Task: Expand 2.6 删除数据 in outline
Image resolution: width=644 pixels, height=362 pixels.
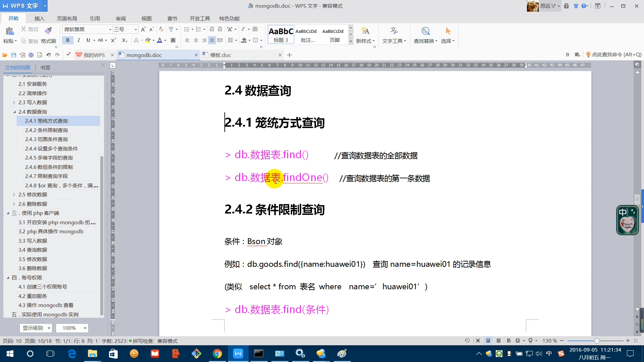Action: (14, 204)
